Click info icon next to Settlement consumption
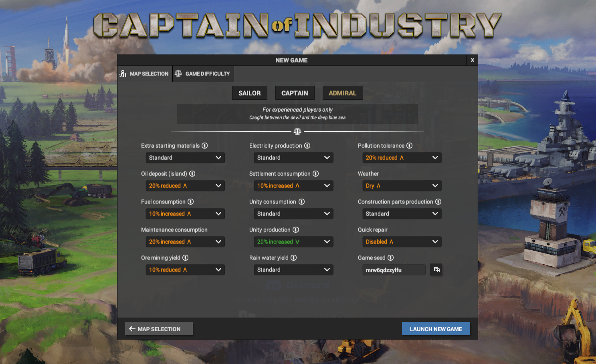This screenshot has width=596, height=364. (315, 174)
